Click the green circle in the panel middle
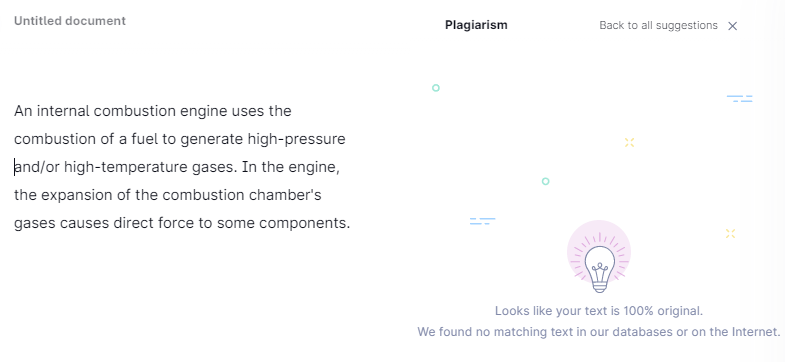Screen dimensions: 785x362 click(545, 181)
